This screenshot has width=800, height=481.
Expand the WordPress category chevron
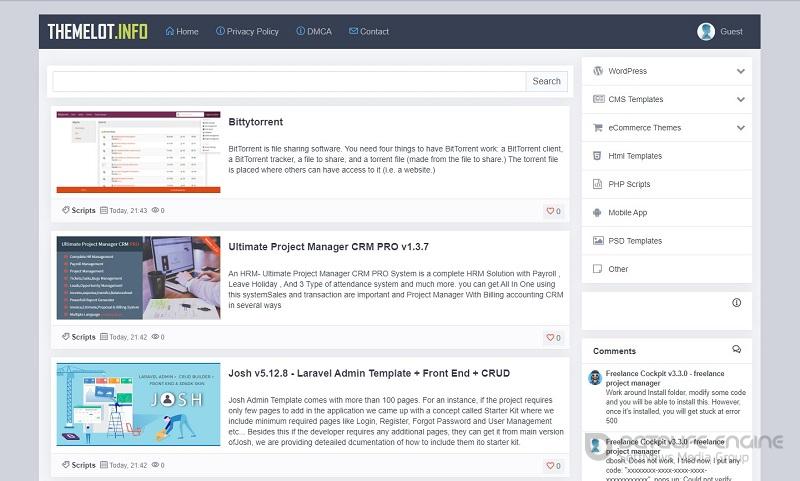[x=740, y=71]
